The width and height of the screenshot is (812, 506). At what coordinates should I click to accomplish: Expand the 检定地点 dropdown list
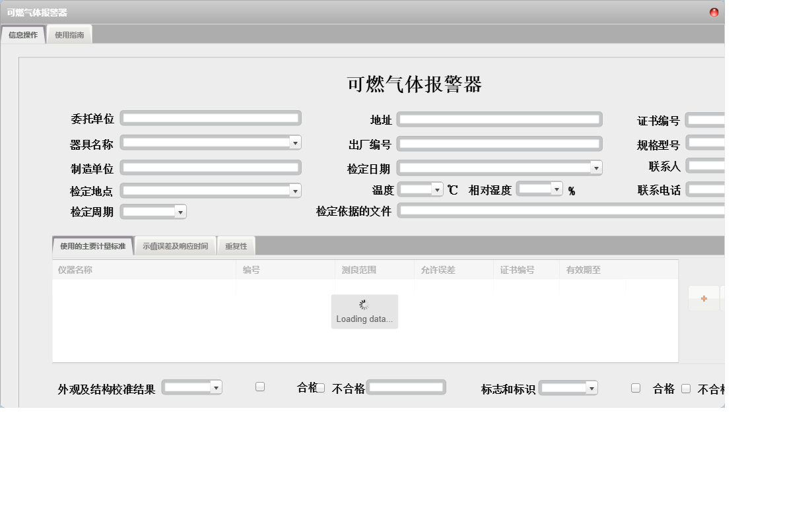[x=295, y=191]
